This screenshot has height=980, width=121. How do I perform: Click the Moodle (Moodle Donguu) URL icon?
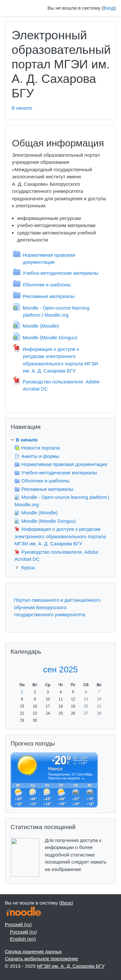tap(17, 336)
